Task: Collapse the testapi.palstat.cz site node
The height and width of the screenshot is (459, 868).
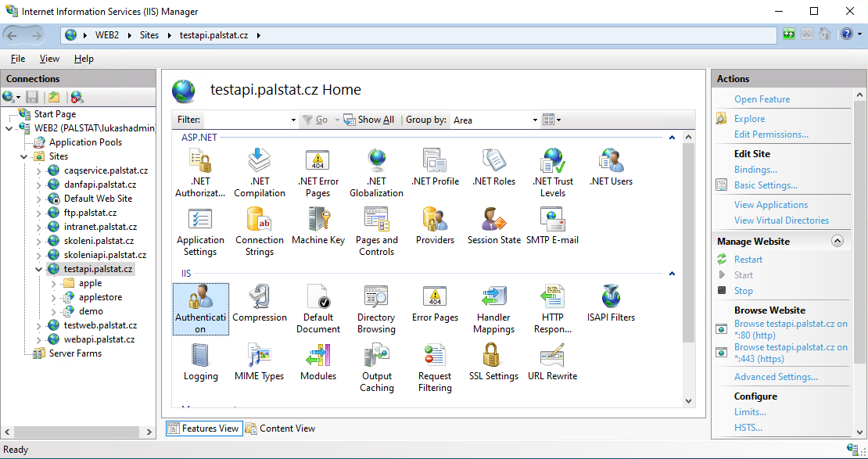Action: [39, 270]
